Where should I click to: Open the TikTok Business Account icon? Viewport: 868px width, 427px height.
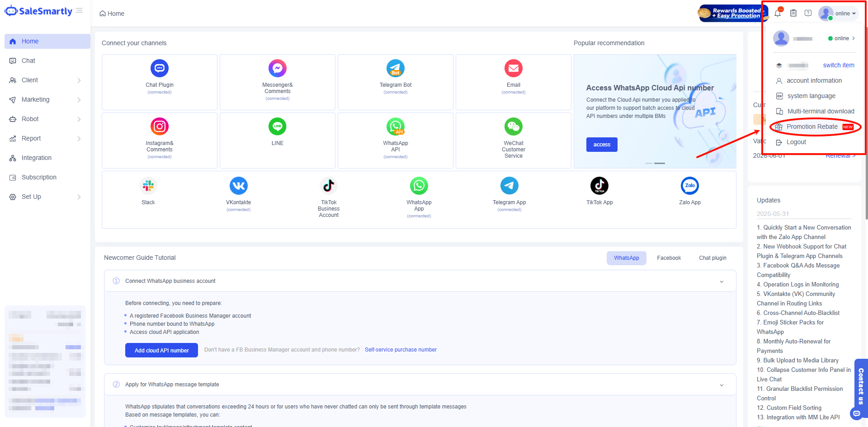coord(329,186)
